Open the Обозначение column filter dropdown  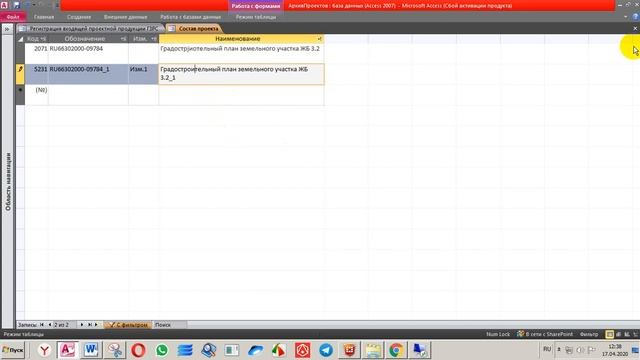(123, 39)
